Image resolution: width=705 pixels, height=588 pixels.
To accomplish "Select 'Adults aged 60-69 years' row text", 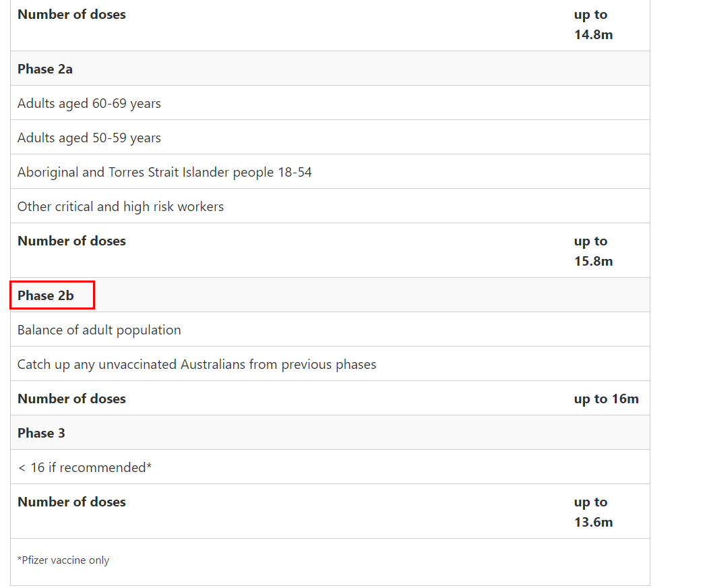I will (x=89, y=103).
